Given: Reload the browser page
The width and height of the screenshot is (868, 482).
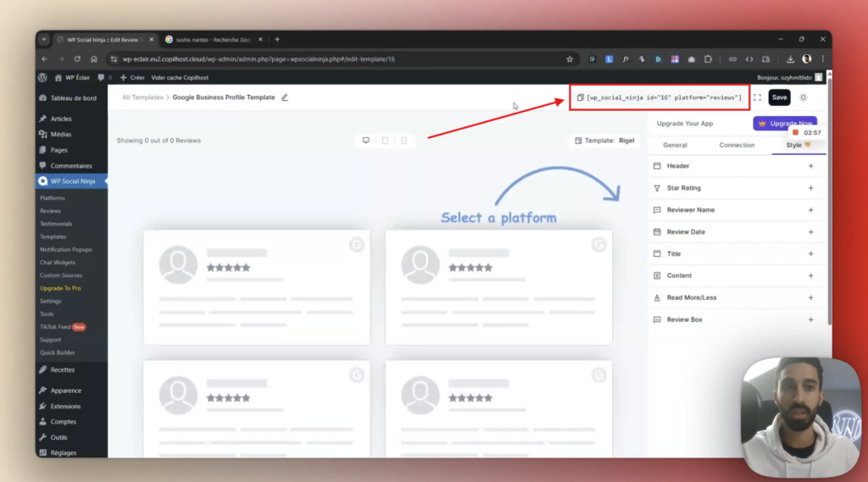Looking at the screenshot, I should pyautogui.click(x=77, y=59).
